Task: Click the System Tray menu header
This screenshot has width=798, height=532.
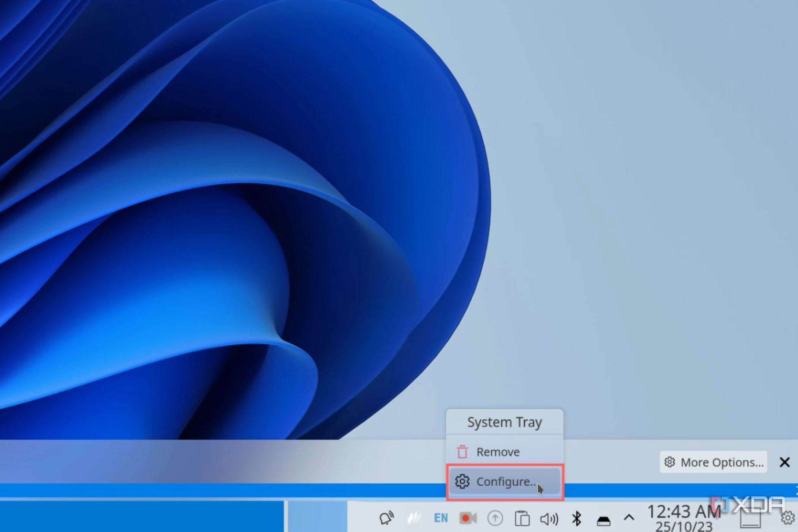Action: pos(505,422)
